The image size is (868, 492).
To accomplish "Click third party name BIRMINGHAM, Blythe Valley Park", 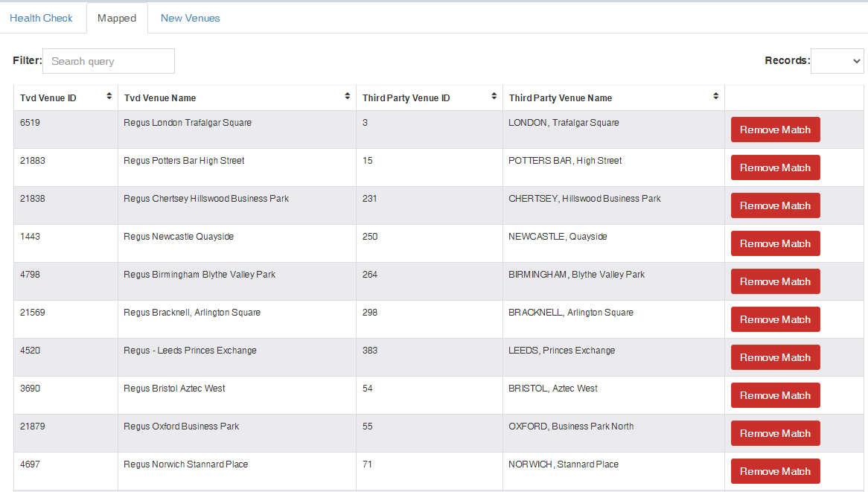I will pyautogui.click(x=576, y=275).
